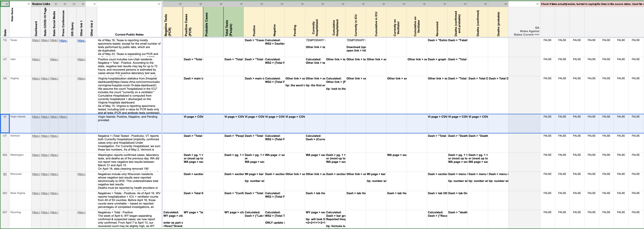Select Virginia Pending 'Other link > se' cell
The width and height of the screenshot is (644, 229).
tap(295, 95)
